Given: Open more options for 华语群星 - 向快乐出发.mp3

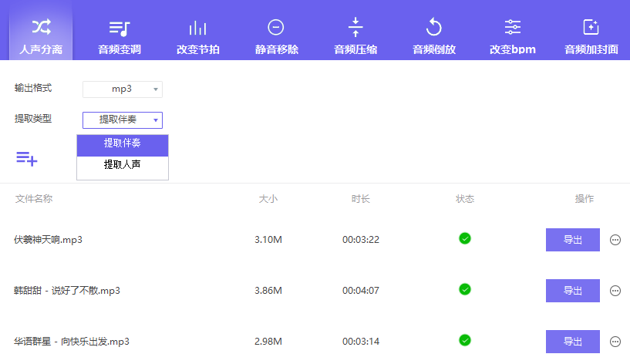Looking at the screenshot, I should (615, 342).
